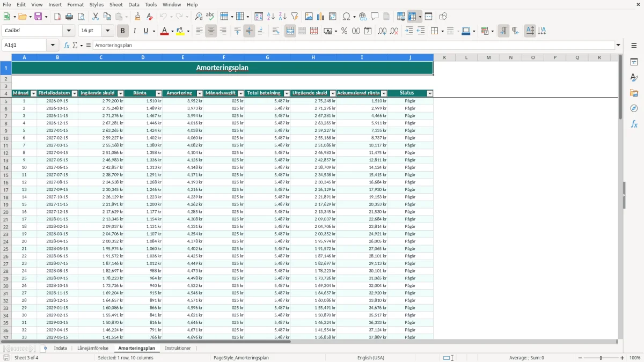Insert special character omega icon
The width and height of the screenshot is (644, 362).
pyautogui.click(x=346, y=17)
